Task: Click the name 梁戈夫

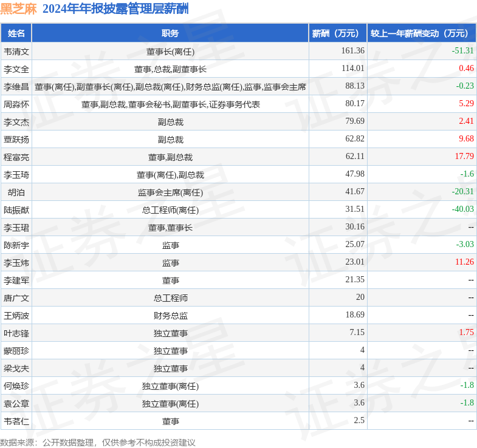Action: tap(16, 369)
